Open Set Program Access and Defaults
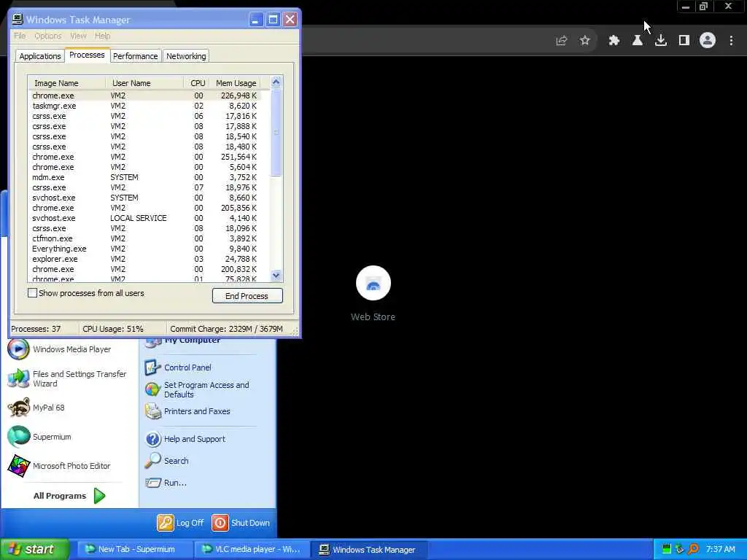 pyautogui.click(x=197, y=389)
